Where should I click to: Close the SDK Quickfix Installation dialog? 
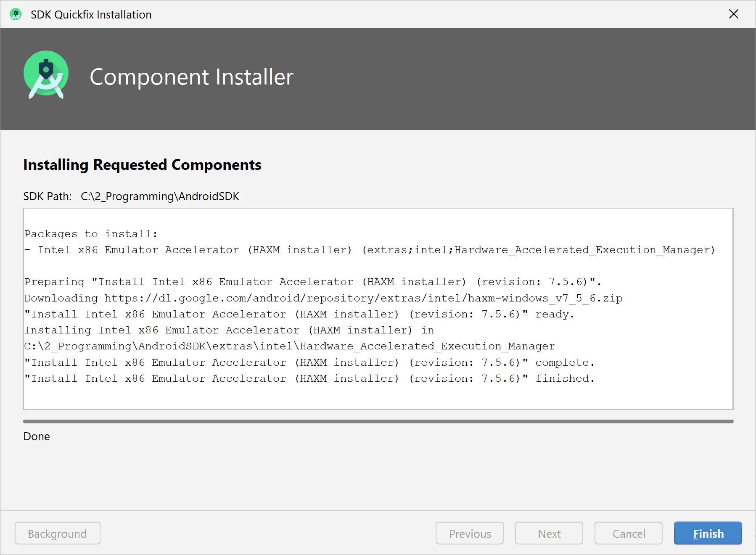733,14
